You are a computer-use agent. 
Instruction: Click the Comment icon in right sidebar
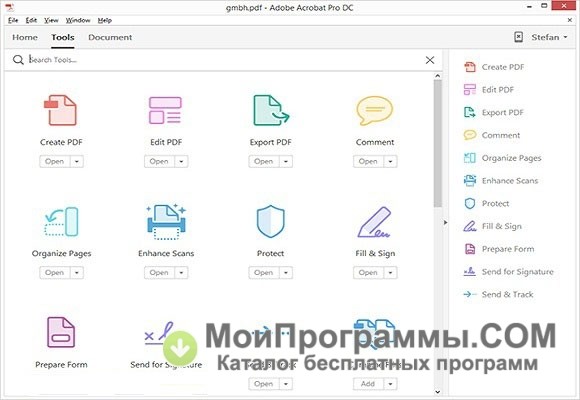(470, 135)
